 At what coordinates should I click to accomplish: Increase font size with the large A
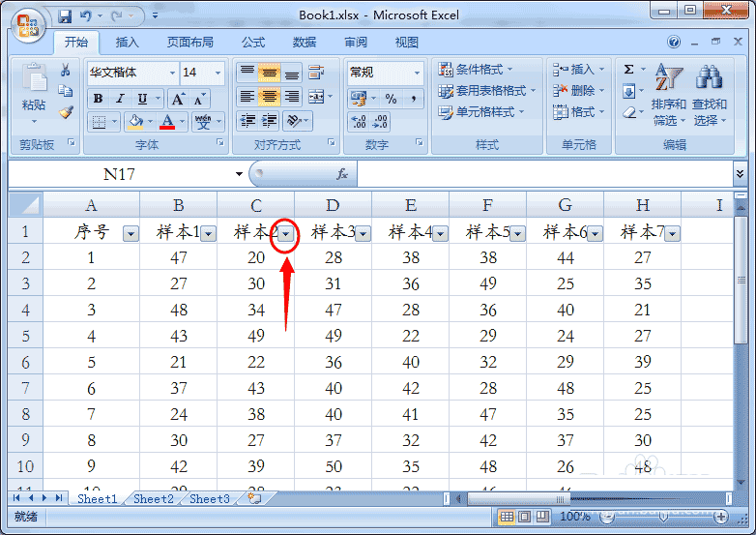[x=178, y=100]
